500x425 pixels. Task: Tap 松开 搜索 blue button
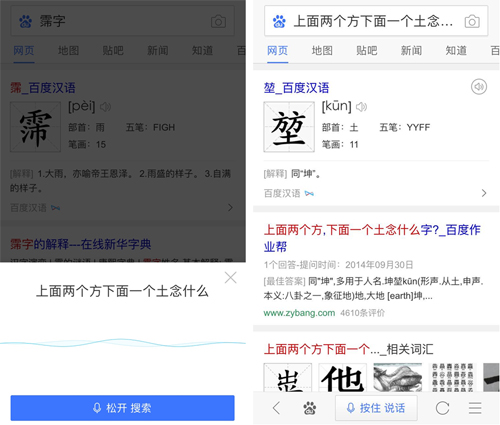122,408
